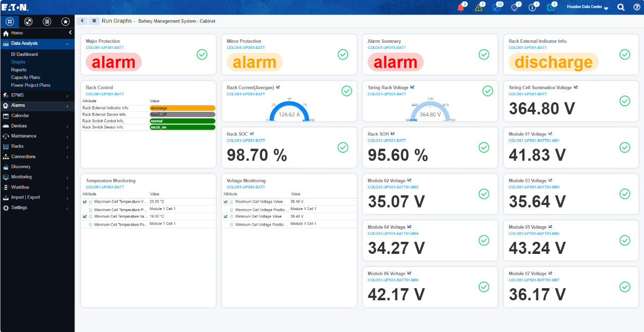Open Reports under Data Analysis

click(x=19, y=70)
